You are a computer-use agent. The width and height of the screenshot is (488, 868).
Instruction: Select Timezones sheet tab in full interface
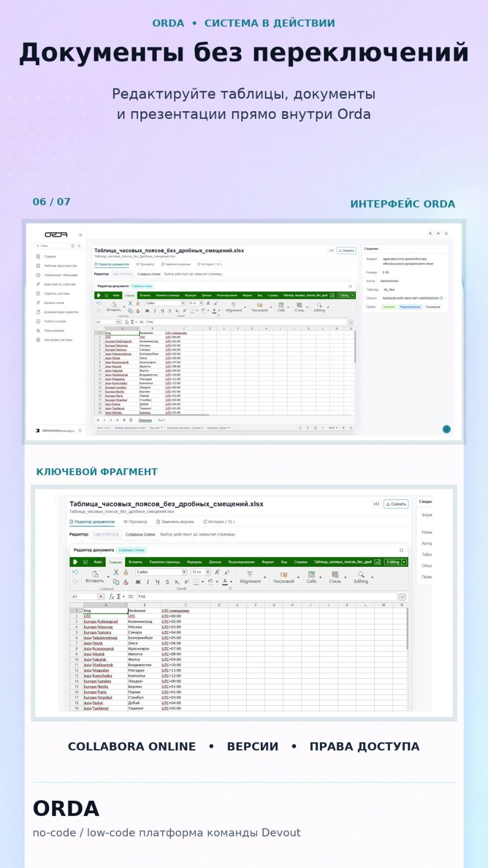(x=145, y=420)
